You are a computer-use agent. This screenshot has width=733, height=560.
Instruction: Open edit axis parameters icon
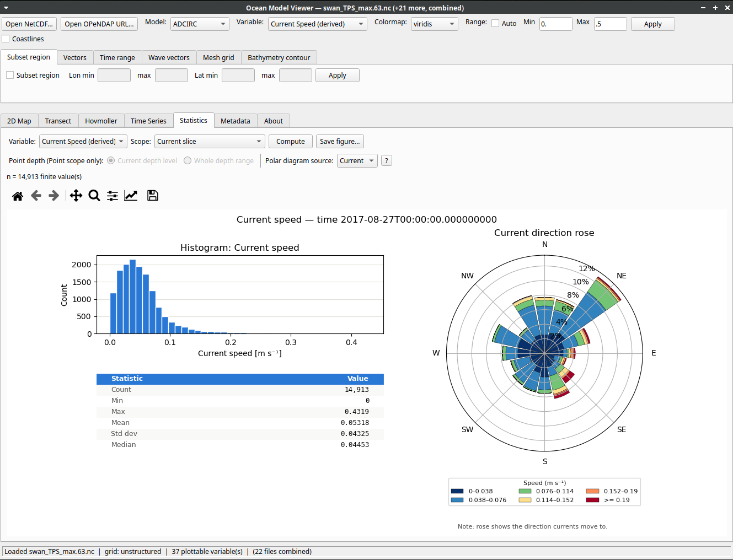click(x=131, y=196)
